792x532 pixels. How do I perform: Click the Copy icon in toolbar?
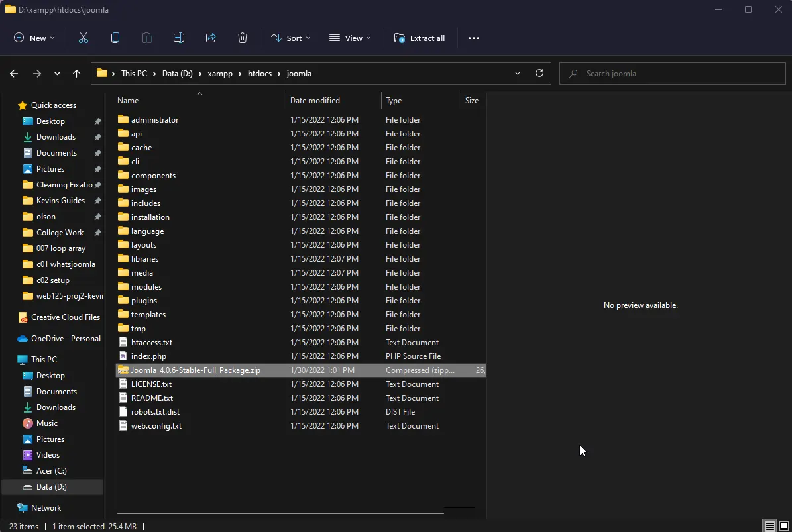click(x=115, y=38)
